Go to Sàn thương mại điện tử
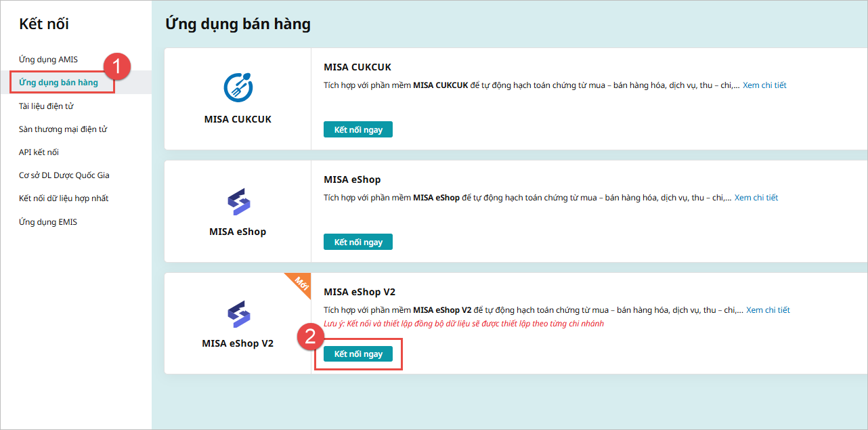The height and width of the screenshot is (430, 868). pyautogui.click(x=63, y=129)
